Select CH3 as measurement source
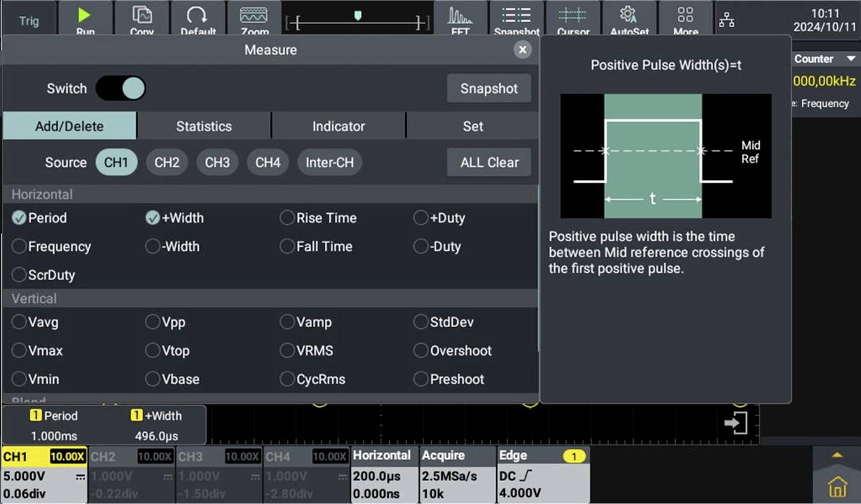The height and width of the screenshot is (504, 861). tap(217, 162)
